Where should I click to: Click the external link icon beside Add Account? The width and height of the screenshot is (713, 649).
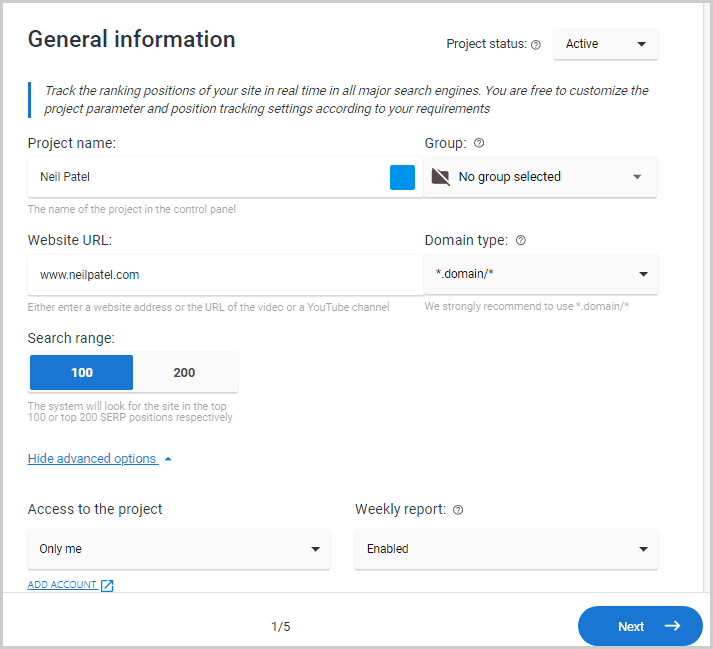(x=108, y=585)
